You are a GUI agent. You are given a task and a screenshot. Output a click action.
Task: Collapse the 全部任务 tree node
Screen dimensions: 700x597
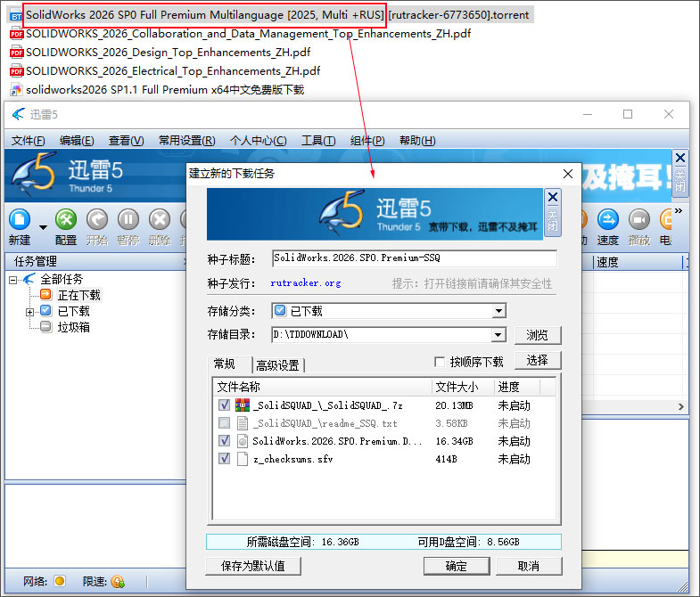[x=12, y=280]
